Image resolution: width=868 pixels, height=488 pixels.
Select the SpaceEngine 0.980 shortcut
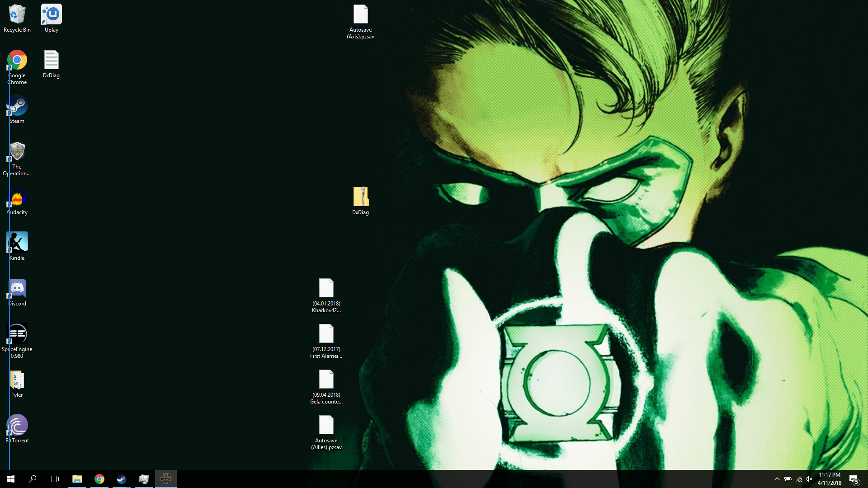tap(17, 342)
